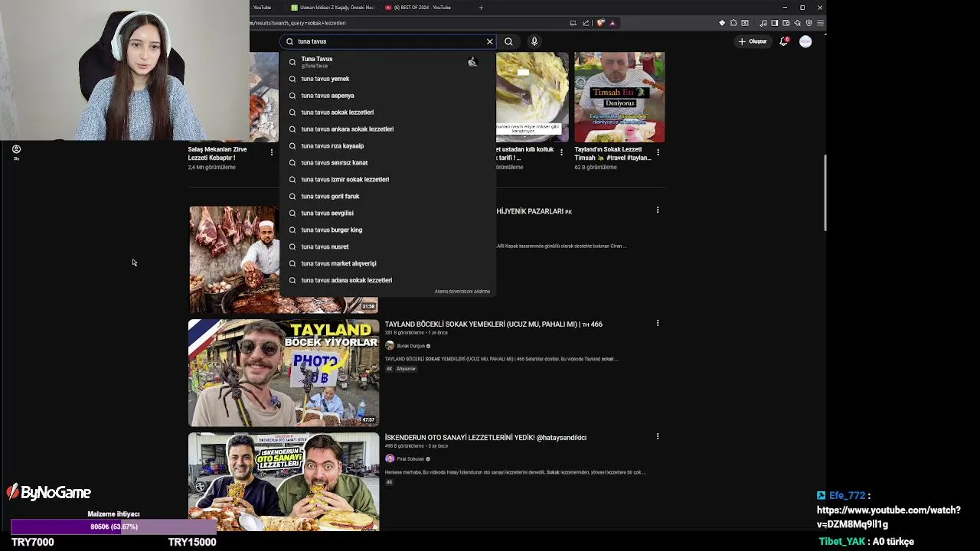The height and width of the screenshot is (551, 980).
Task: Choose suggestion 'tuna tavus ankara sokak lezzetleri'
Action: pyautogui.click(x=387, y=129)
